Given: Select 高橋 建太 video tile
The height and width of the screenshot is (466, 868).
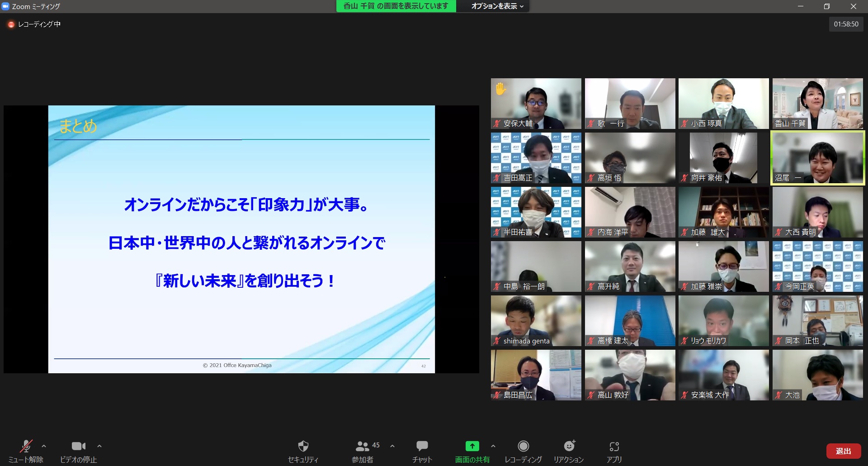Looking at the screenshot, I should click(630, 321).
